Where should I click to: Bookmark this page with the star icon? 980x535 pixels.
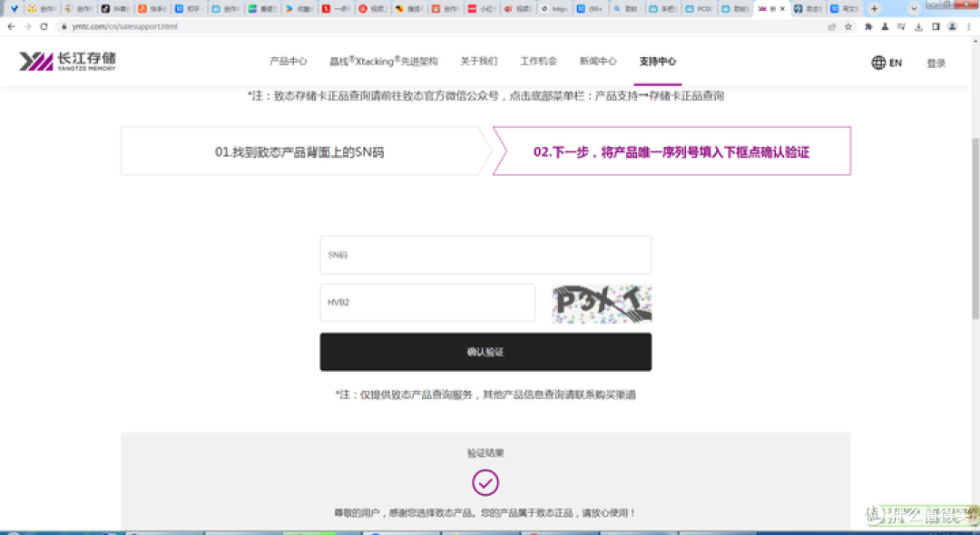tap(848, 27)
